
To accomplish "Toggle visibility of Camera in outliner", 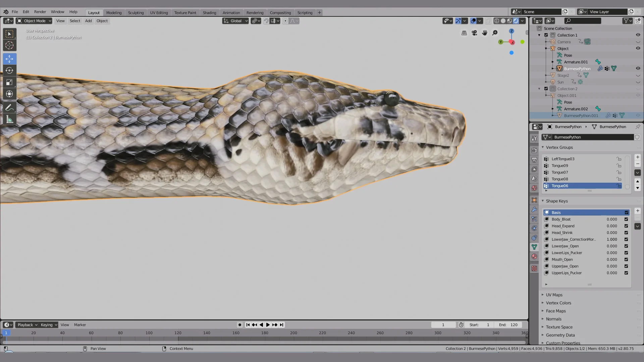I will pyautogui.click(x=638, y=42).
